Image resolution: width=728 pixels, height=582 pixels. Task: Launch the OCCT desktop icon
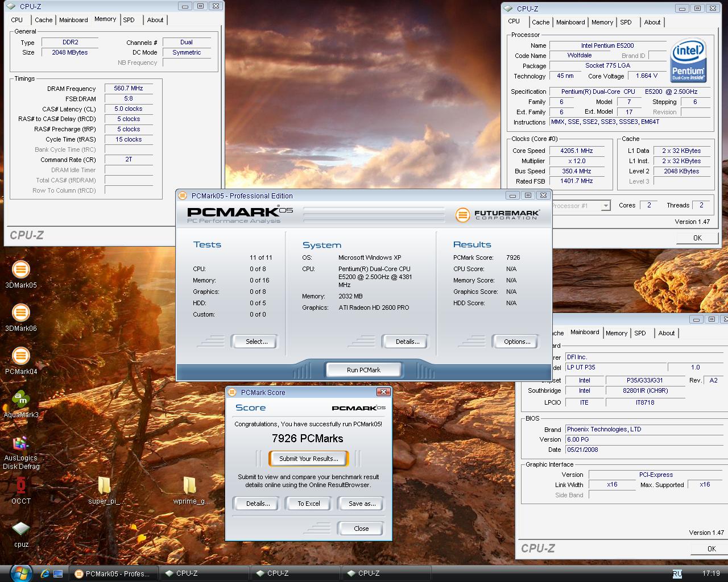(20, 490)
